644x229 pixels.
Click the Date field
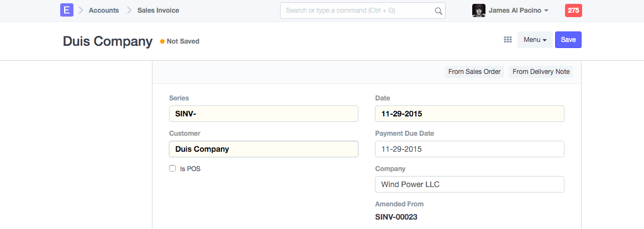(x=469, y=114)
